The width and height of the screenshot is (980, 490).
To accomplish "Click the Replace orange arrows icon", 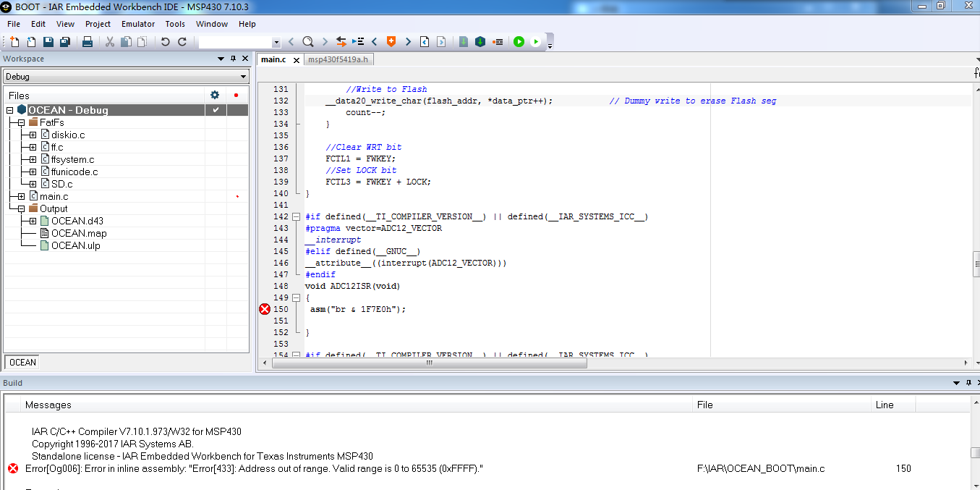I will (x=341, y=42).
